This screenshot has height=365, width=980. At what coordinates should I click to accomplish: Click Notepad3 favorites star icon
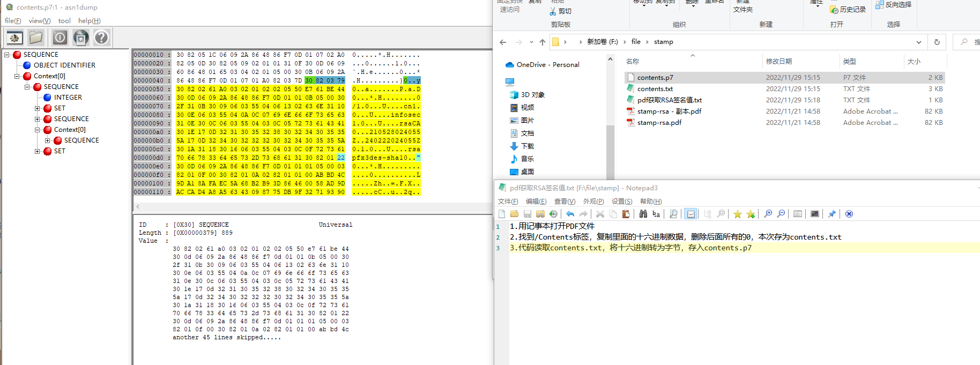tap(738, 214)
